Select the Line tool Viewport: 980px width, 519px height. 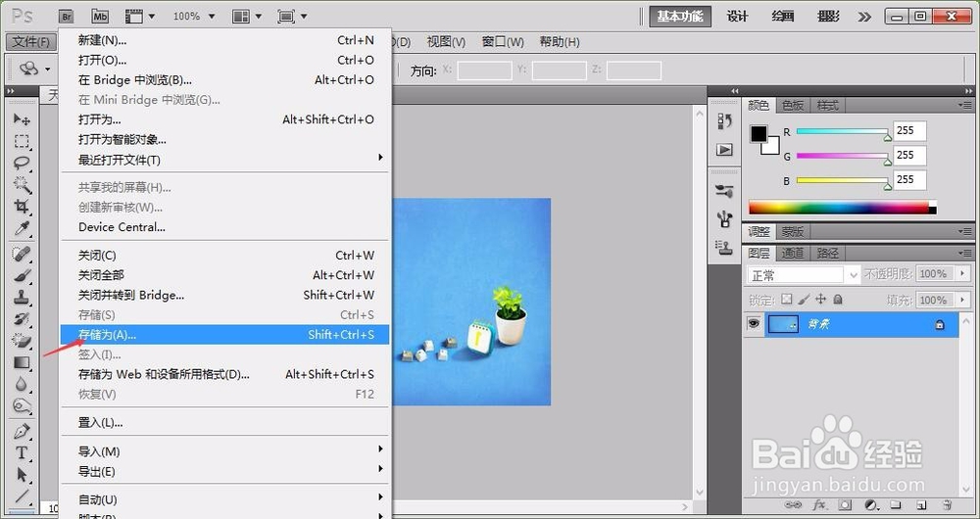(22, 497)
